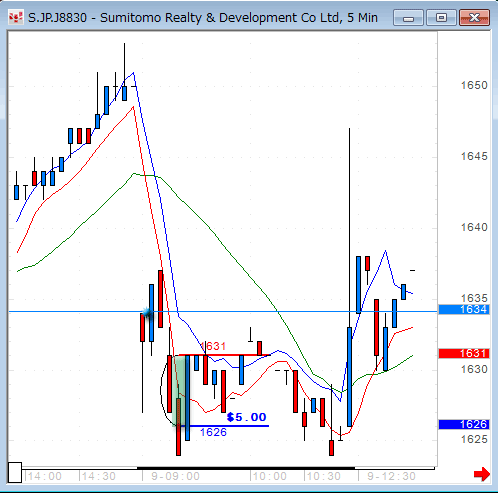Click the blue 1626 line label on chart

click(x=213, y=432)
